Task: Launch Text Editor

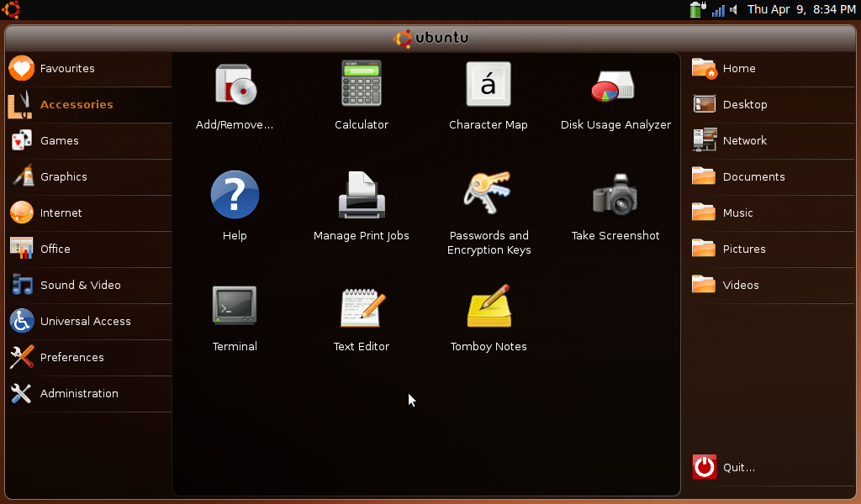Action: 362,318
